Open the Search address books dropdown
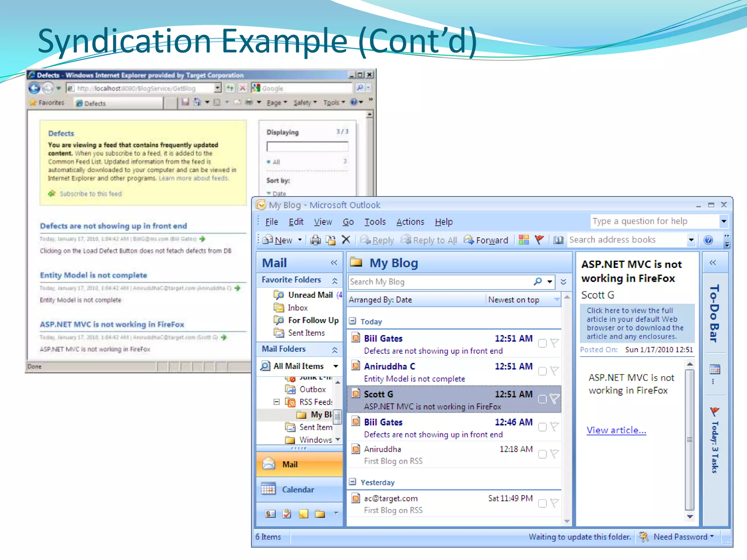 (691, 240)
